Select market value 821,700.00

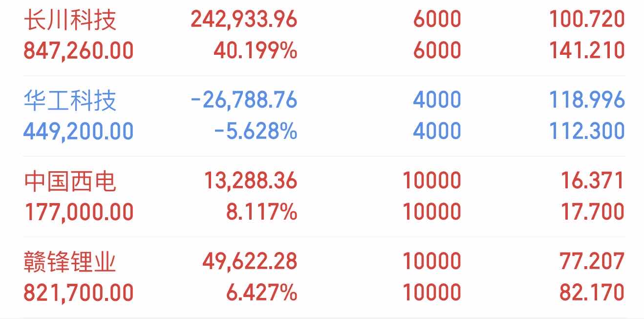point(79,293)
